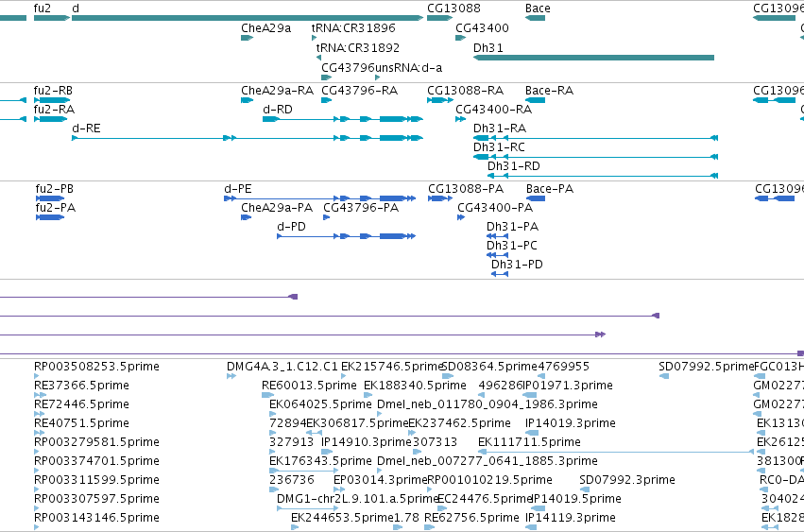Select the fu2-RA transcript label
Image resolution: width=804 pixels, height=532 pixels.
(54, 110)
